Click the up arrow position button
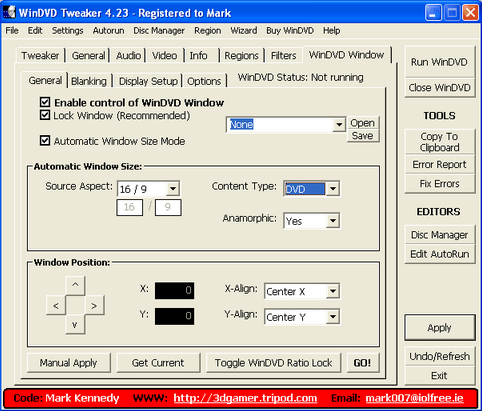 pos(75,285)
